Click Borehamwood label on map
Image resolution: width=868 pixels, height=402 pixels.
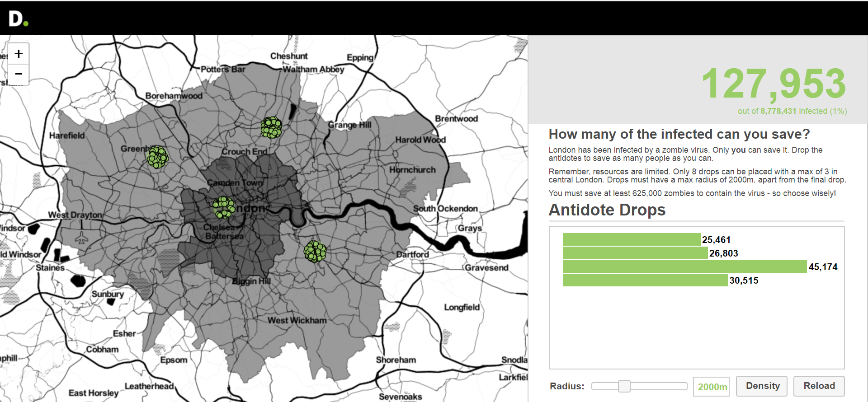pyautogui.click(x=174, y=96)
